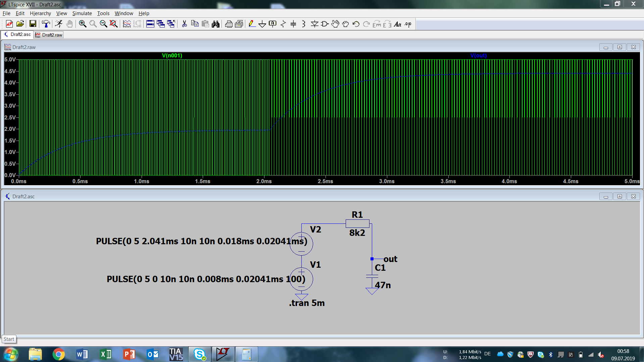
Task: Cascade the windows
Action: [x=161, y=24]
